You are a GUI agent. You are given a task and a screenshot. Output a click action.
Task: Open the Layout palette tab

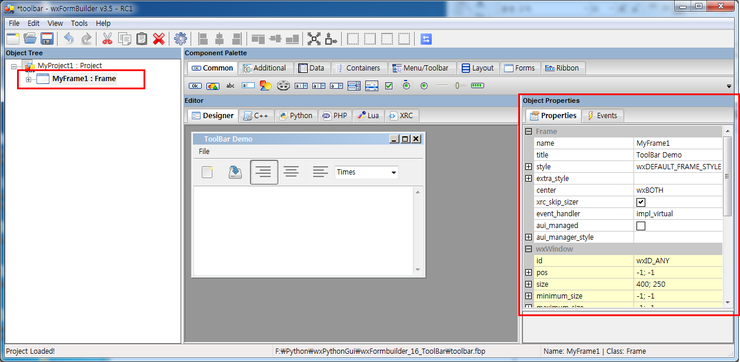478,68
